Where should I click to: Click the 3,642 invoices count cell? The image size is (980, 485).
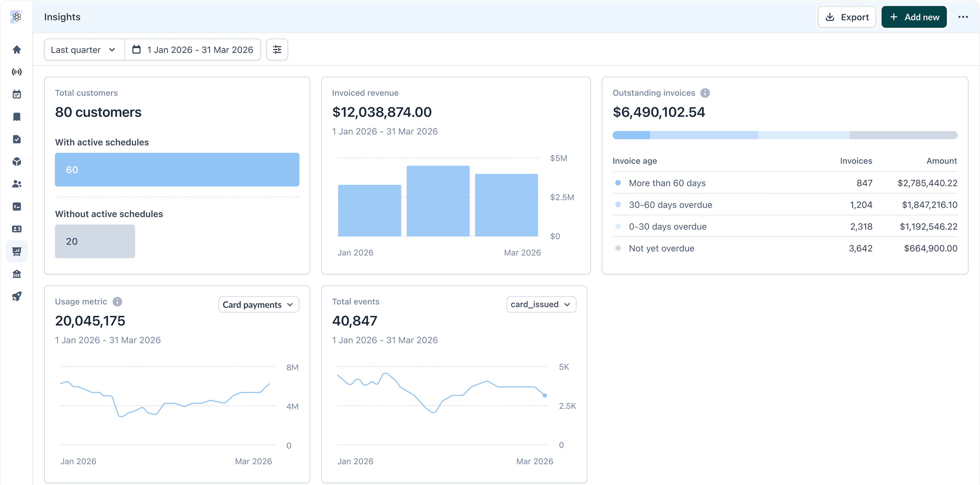tap(861, 248)
